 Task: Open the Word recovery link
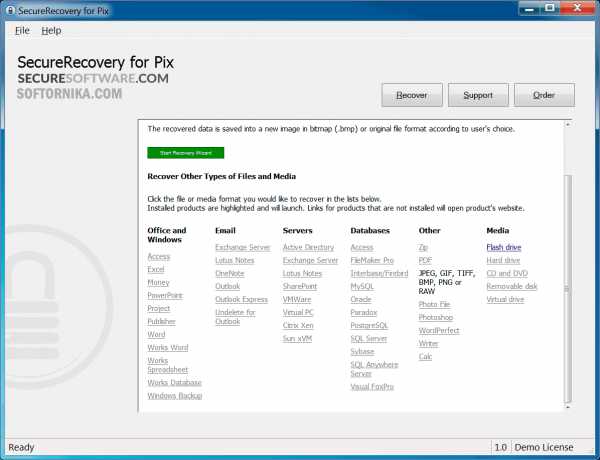(157, 334)
